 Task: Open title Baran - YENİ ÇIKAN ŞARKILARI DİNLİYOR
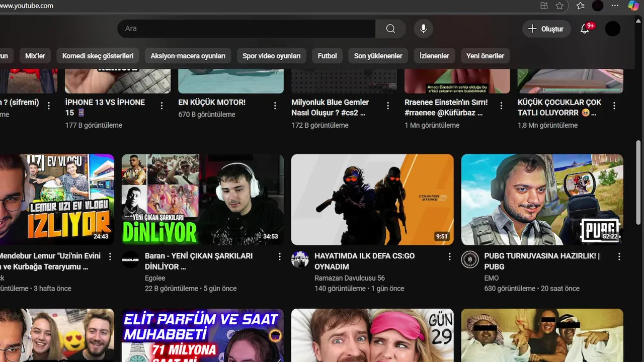tap(199, 261)
